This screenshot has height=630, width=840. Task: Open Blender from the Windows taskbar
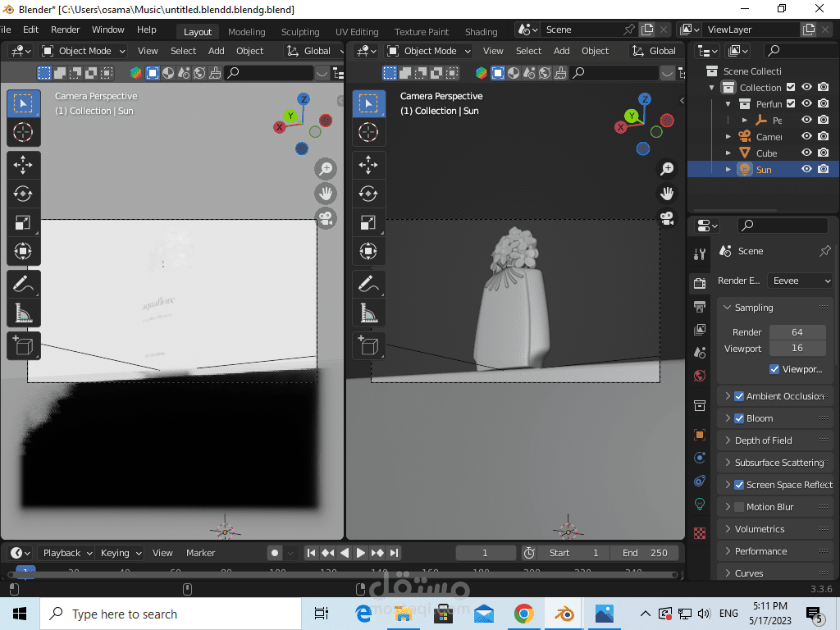[x=564, y=614]
